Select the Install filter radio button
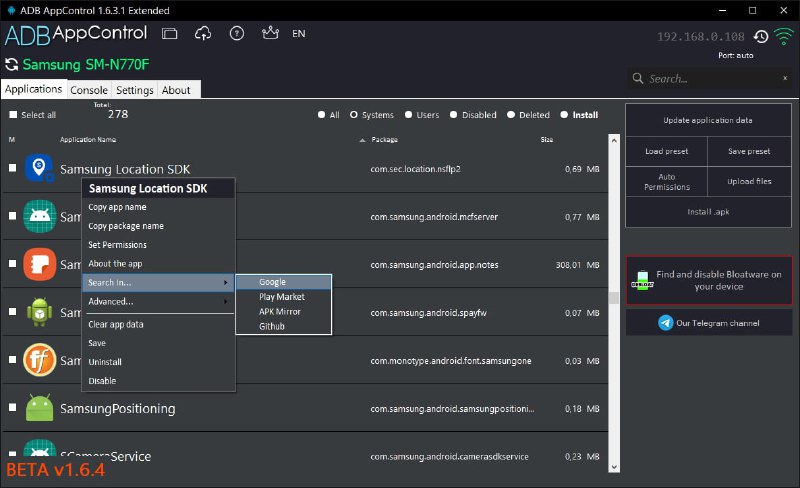The image size is (800, 488). tap(564, 115)
